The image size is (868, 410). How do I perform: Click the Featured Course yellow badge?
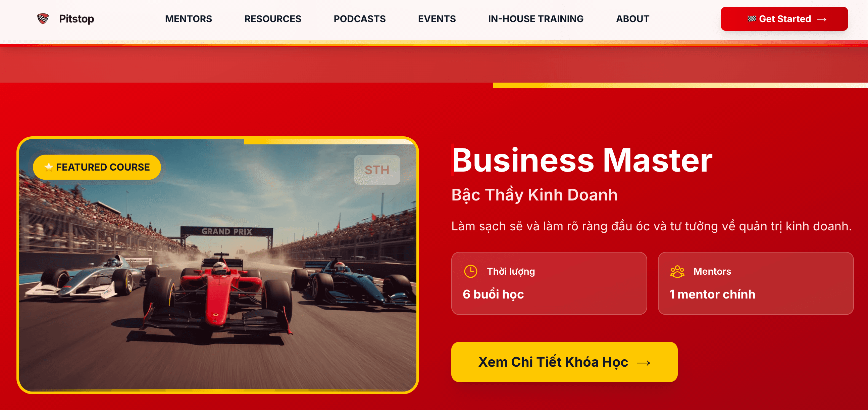click(97, 167)
